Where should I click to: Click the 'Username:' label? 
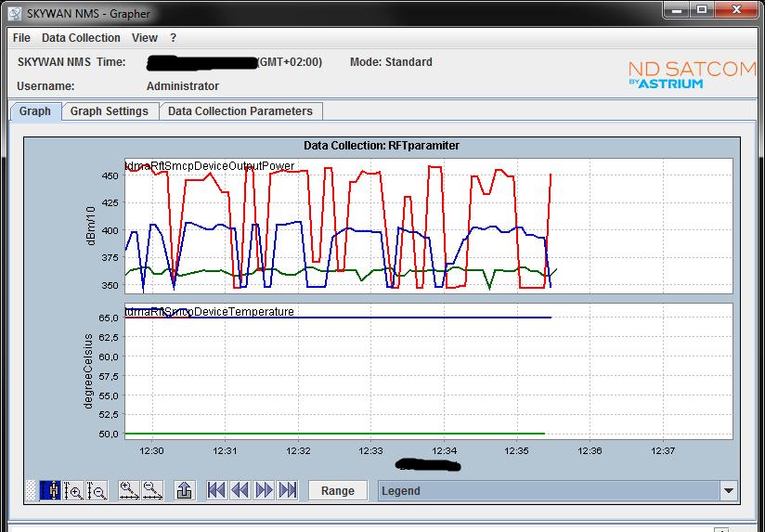click(x=45, y=86)
